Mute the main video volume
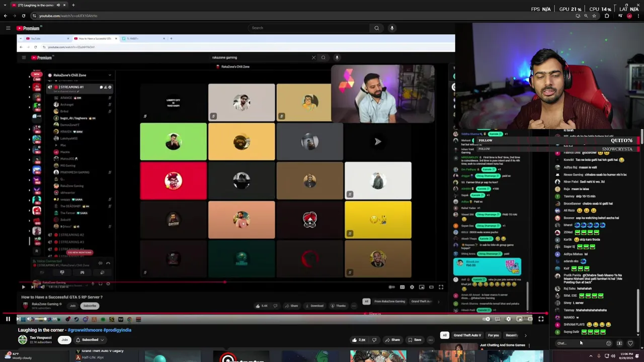Image resolution: width=644 pixels, height=362 pixels. [x=29, y=319]
